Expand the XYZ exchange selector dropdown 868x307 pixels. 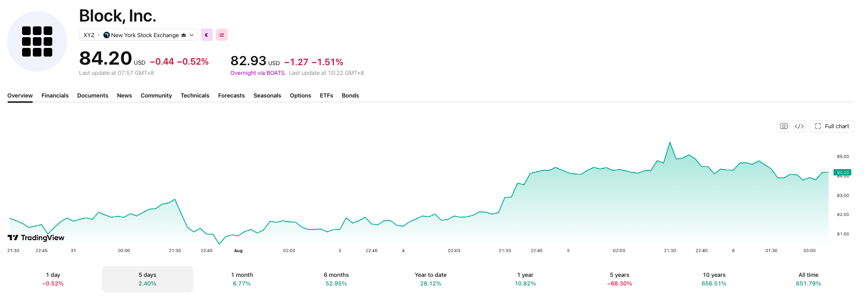click(138, 35)
